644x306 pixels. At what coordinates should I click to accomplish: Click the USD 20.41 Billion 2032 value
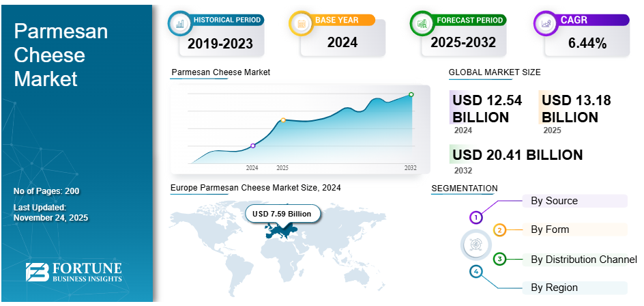click(517, 155)
